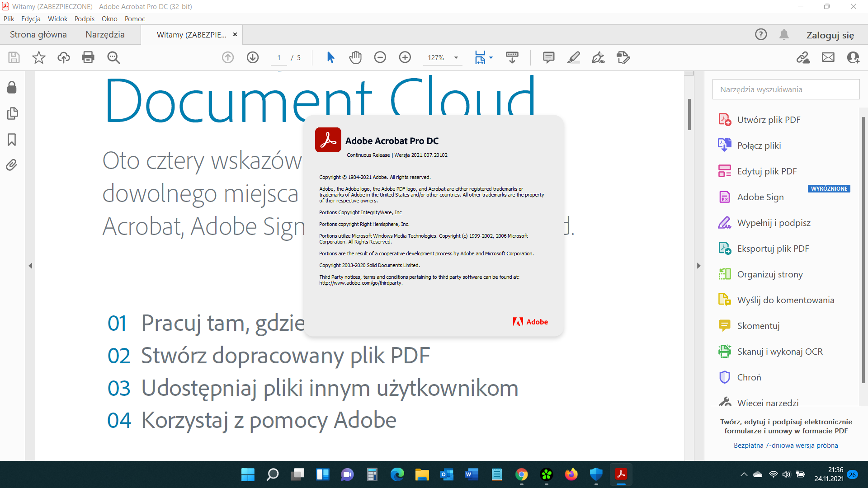
Task: Select Skanuj i wykonaj OCR tool
Action: click(770, 352)
